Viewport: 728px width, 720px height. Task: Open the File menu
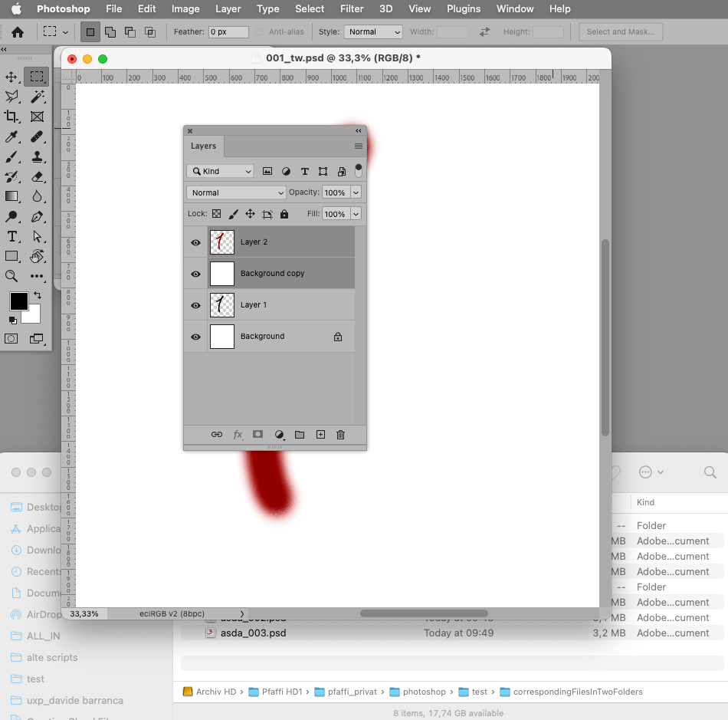(x=113, y=9)
